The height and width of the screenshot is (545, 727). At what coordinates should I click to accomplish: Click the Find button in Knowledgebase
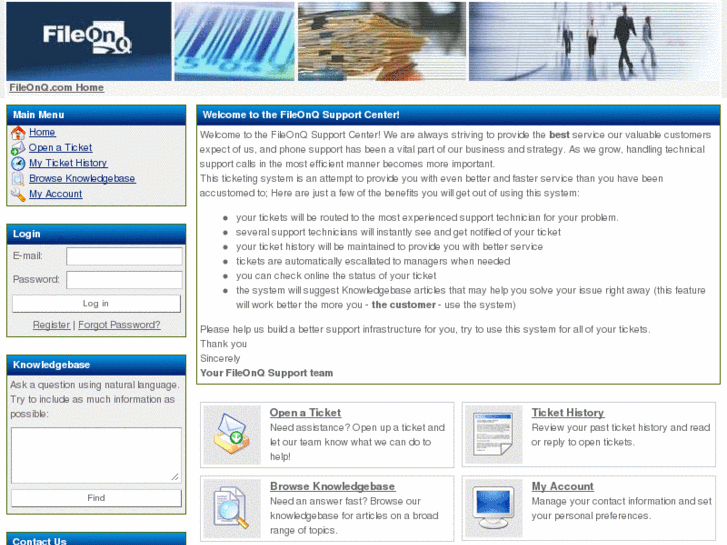click(x=96, y=498)
